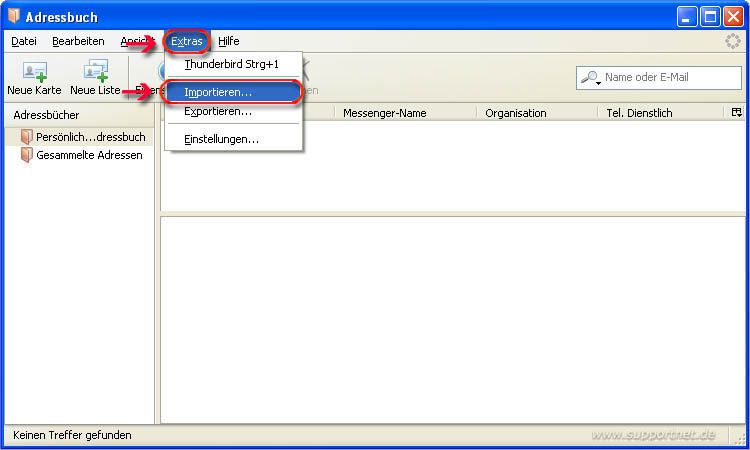Open the column picker icon

click(x=737, y=112)
